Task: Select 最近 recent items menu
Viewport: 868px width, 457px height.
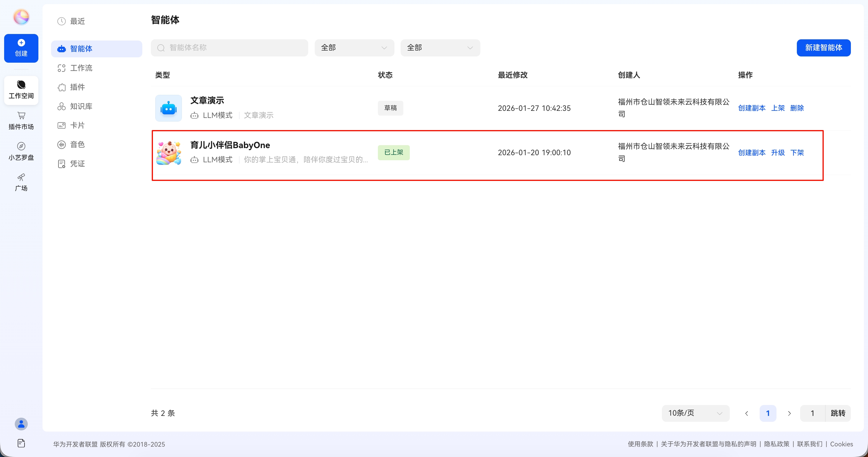Action: coord(77,21)
